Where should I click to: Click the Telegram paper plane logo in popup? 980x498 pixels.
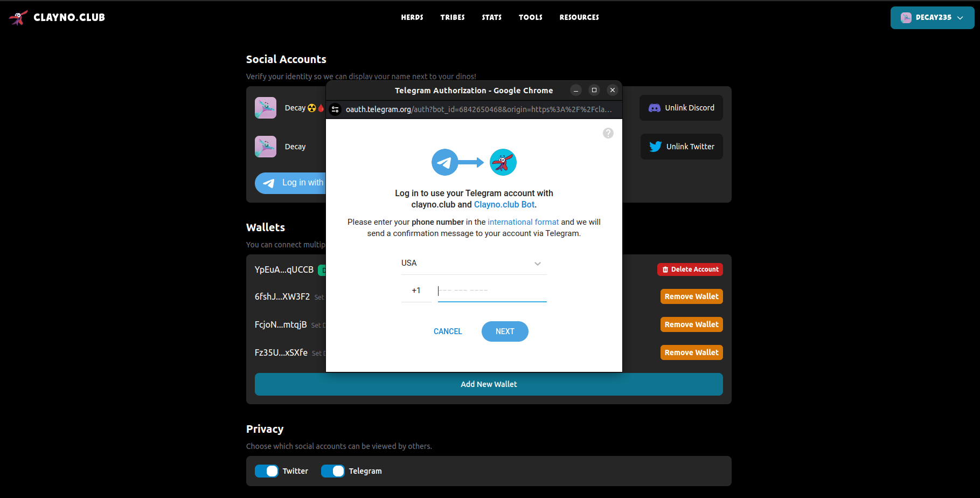(x=445, y=162)
